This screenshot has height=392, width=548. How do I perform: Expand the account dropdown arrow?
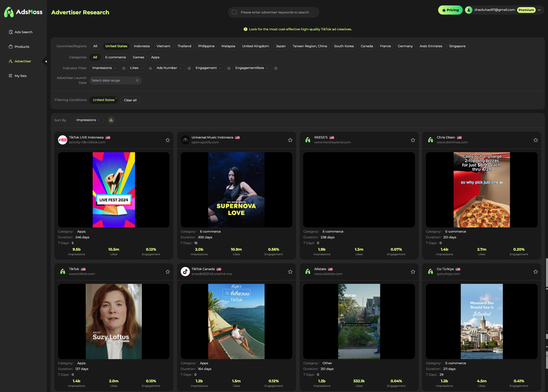point(539,10)
